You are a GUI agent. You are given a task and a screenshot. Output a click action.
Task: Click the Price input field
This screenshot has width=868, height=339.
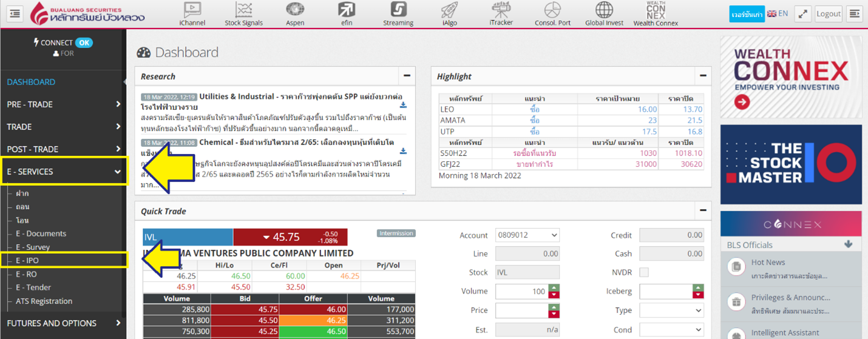click(522, 310)
